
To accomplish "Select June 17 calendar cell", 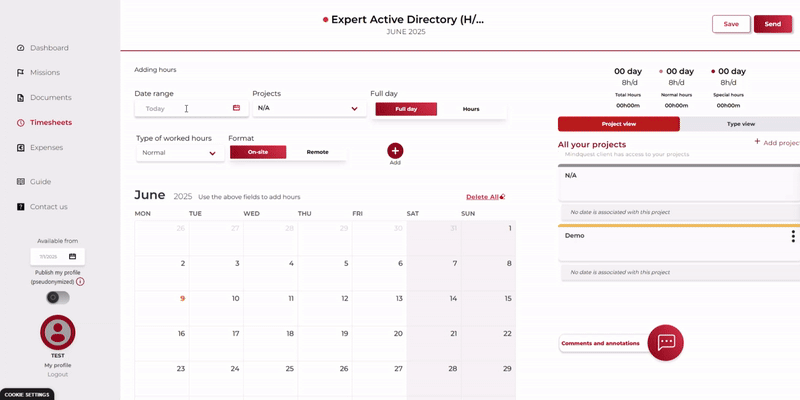I will [216, 344].
